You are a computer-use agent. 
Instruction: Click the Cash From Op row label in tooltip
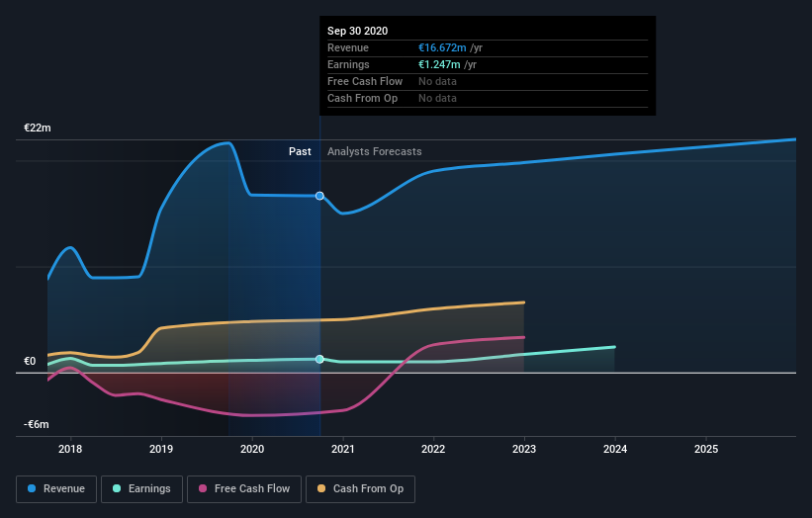tap(363, 98)
